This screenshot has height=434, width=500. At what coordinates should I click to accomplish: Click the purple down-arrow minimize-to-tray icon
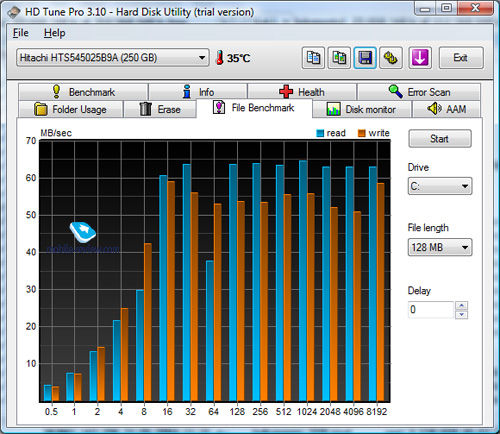click(420, 58)
